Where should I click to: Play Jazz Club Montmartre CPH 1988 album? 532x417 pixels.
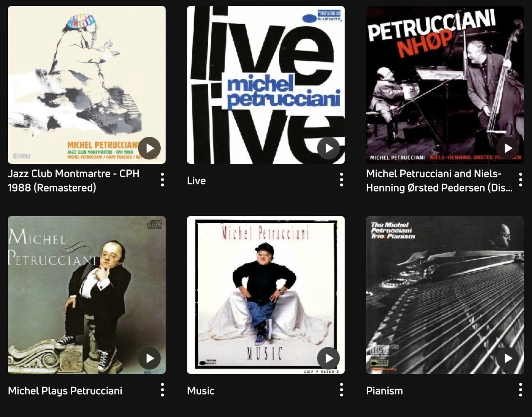click(149, 148)
